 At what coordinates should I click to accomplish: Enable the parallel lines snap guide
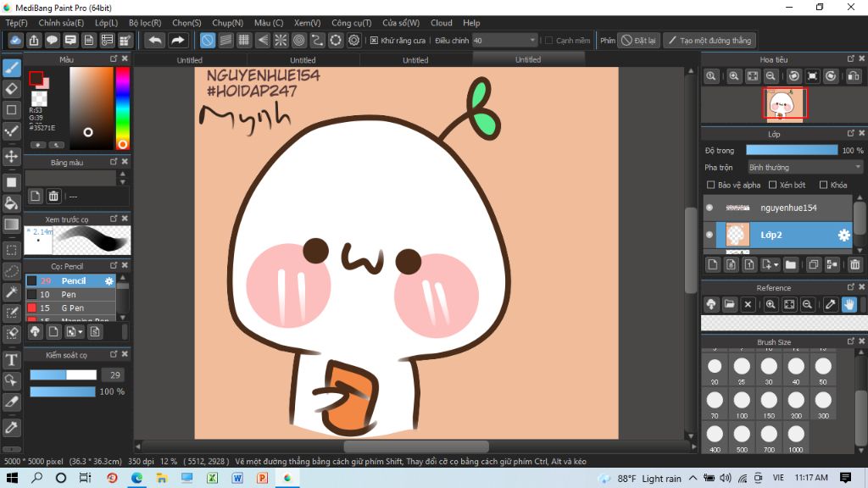(225, 41)
